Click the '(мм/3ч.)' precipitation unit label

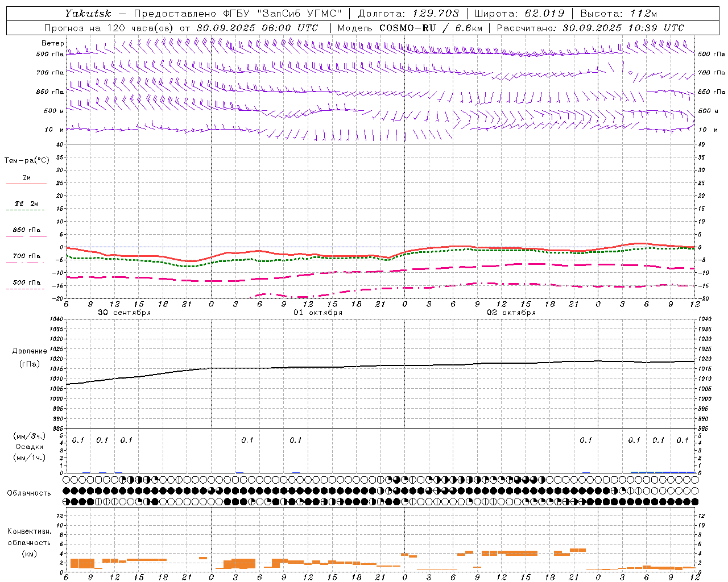29,436
